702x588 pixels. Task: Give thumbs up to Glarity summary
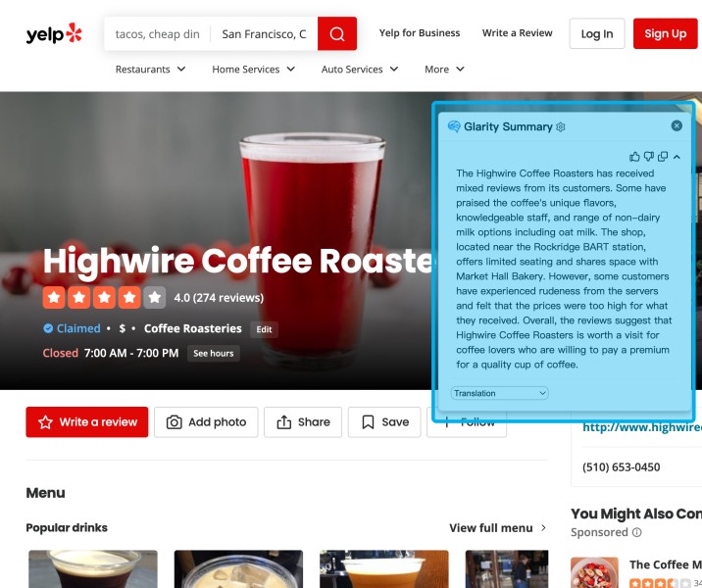coord(634,157)
